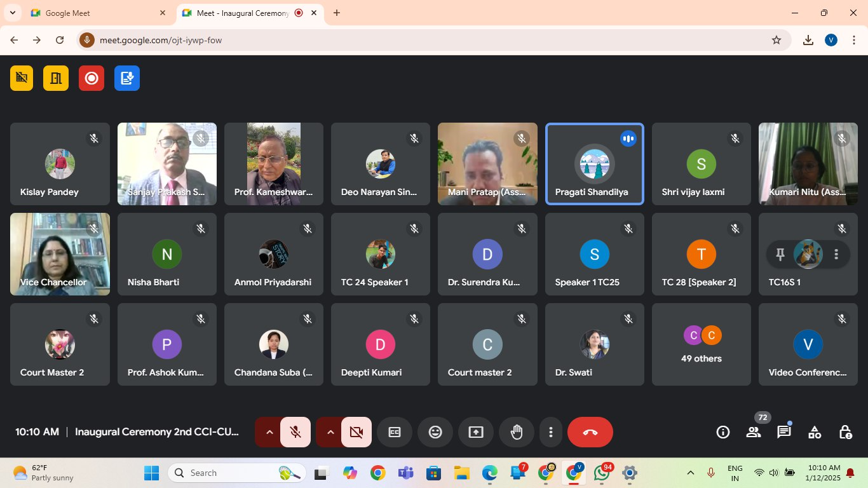Expand audio settings chevron beside the microphone
The image size is (868, 488).
click(269, 432)
